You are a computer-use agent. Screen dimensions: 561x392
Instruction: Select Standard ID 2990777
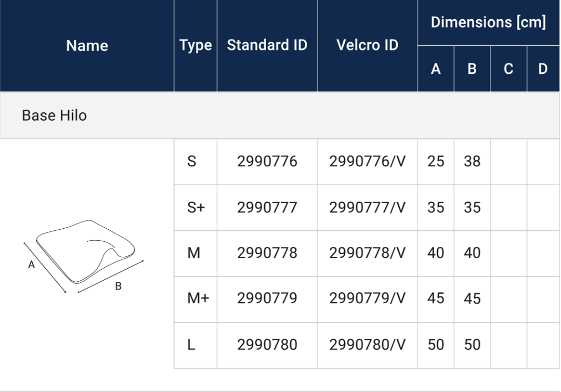click(x=267, y=207)
